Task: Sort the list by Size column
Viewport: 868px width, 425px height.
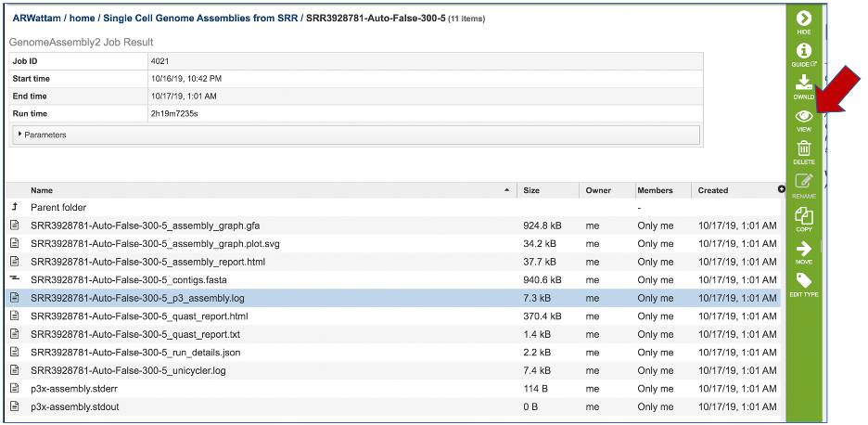Action: (531, 190)
